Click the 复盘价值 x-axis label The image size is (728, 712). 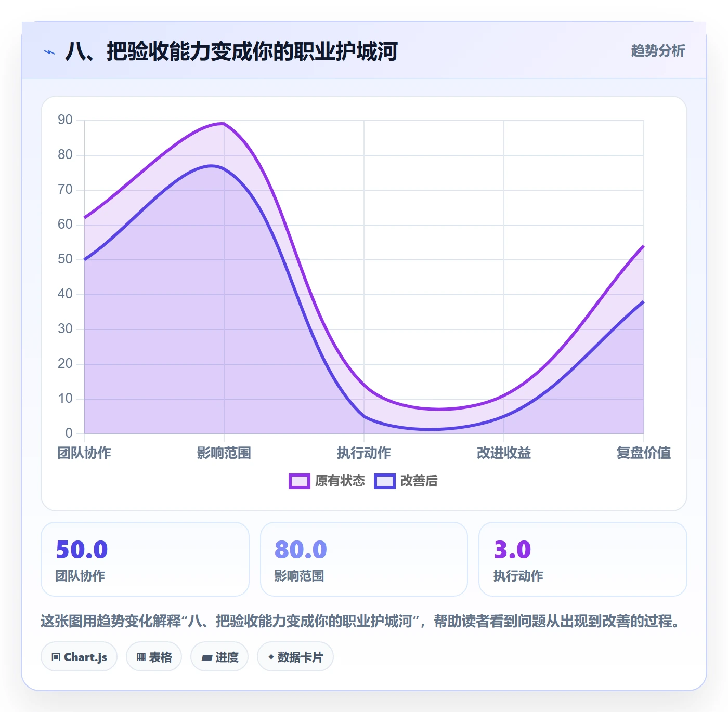pyautogui.click(x=644, y=453)
